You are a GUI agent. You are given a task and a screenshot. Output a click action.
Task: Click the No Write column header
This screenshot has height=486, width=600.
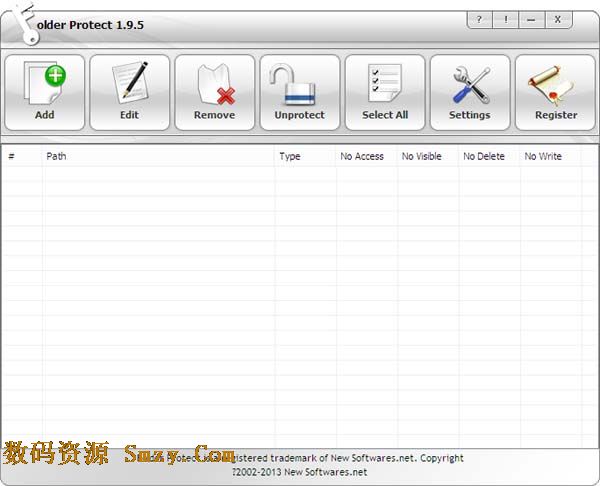pos(551,156)
